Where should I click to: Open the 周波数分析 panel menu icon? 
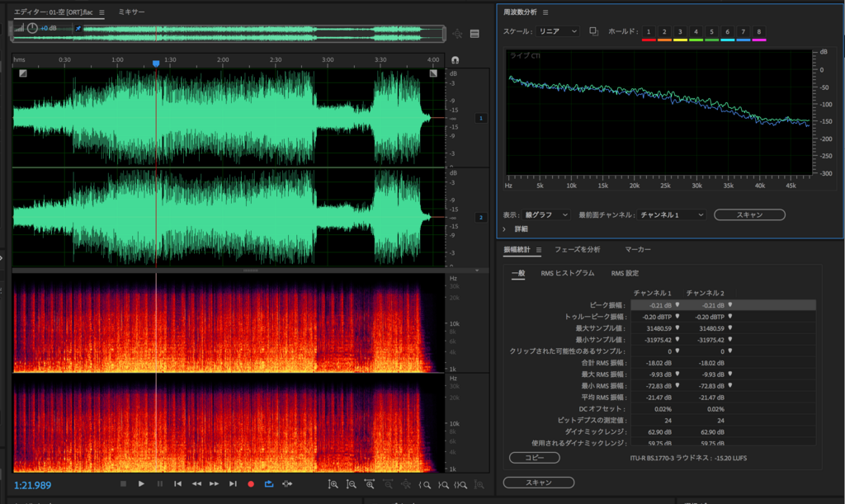coord(545,12)
